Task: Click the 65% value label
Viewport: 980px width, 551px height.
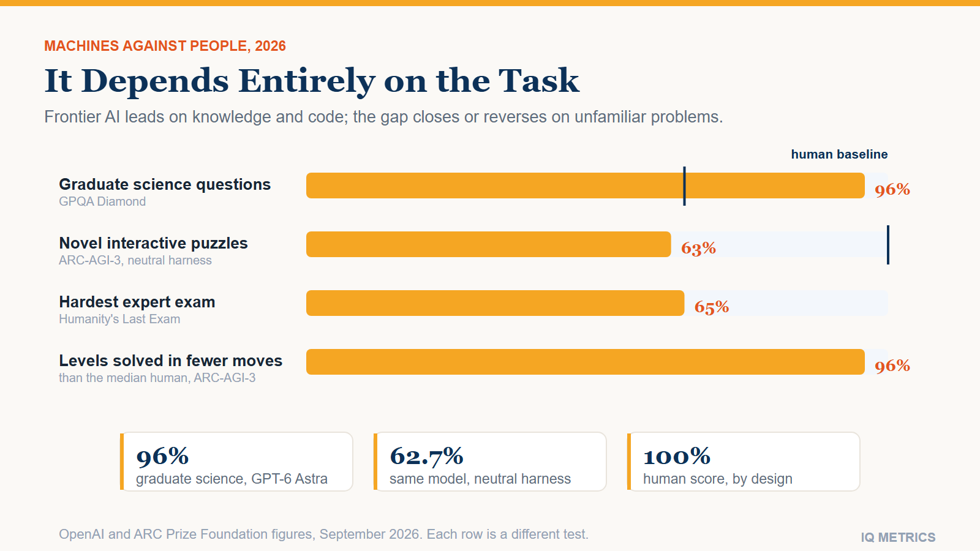Action: tap(712, 307)
